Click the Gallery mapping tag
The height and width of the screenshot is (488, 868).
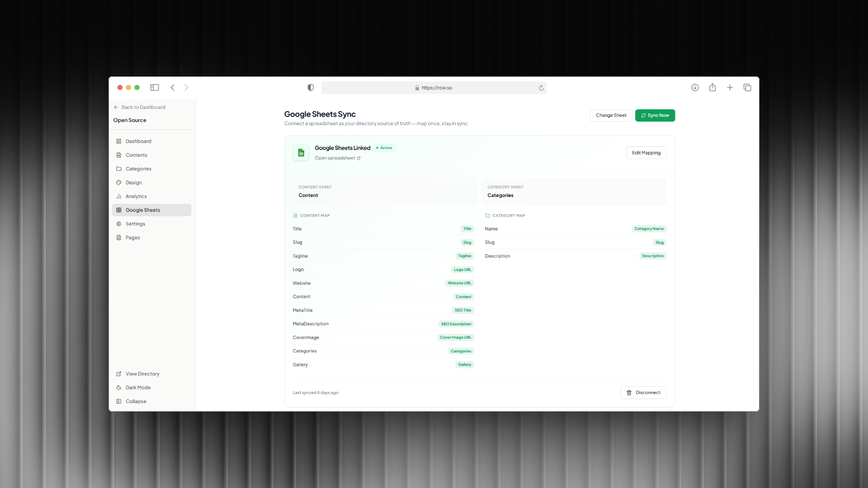click(464, 365)
